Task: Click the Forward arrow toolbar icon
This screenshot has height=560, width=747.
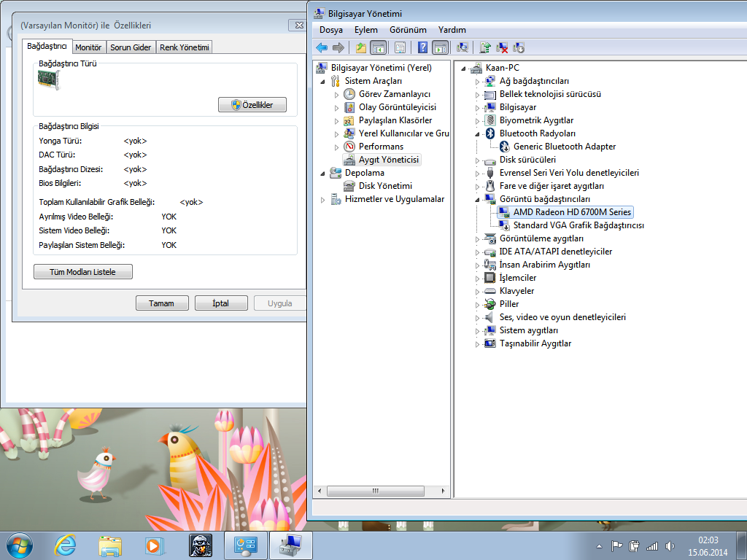Action: click(x=338, y=47)
